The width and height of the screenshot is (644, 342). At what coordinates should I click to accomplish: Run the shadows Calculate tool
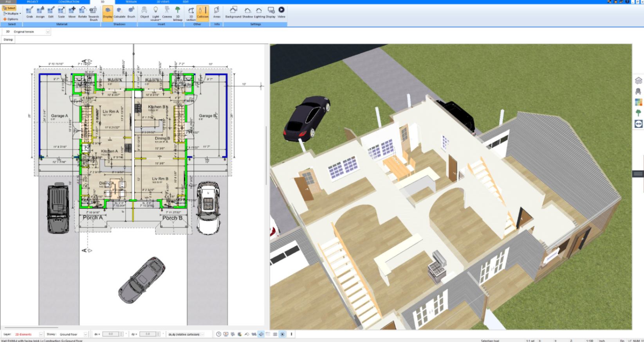pos(119,13)
